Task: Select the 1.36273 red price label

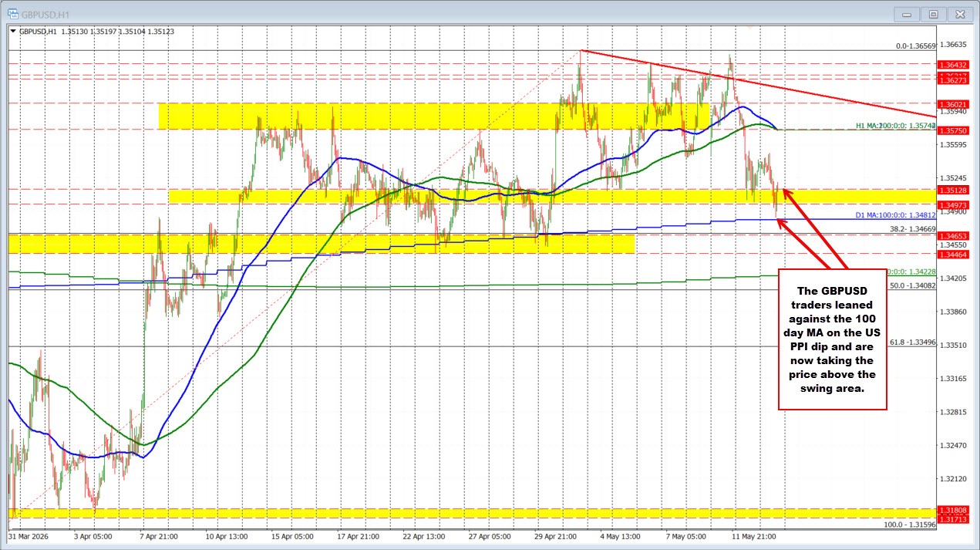Action: coord(954,80)
